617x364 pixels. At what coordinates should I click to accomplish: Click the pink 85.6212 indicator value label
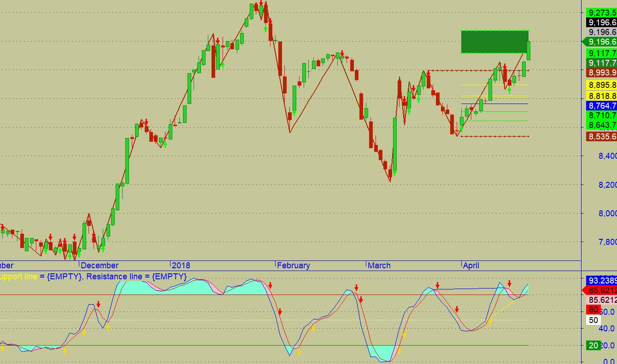601,300
